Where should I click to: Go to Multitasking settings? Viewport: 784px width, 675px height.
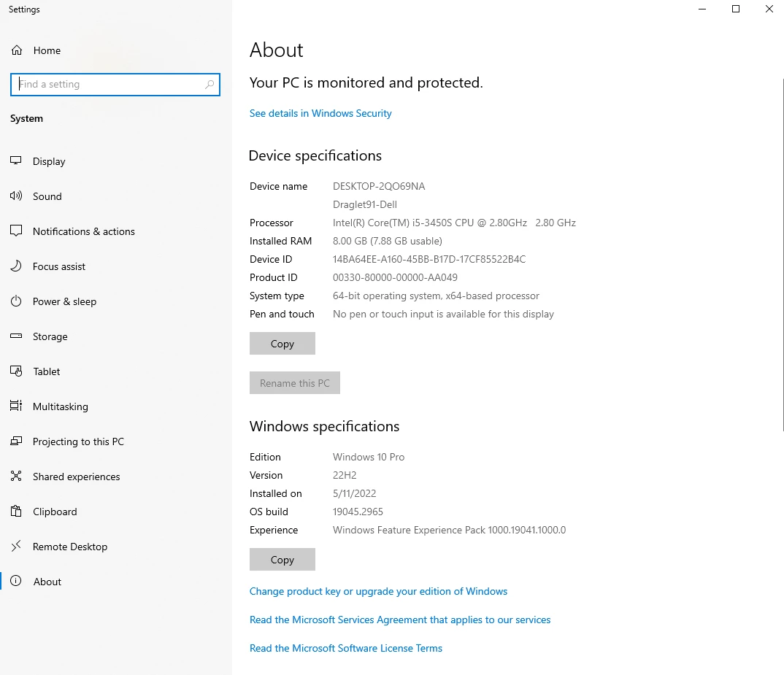click(x=115, y=406)
